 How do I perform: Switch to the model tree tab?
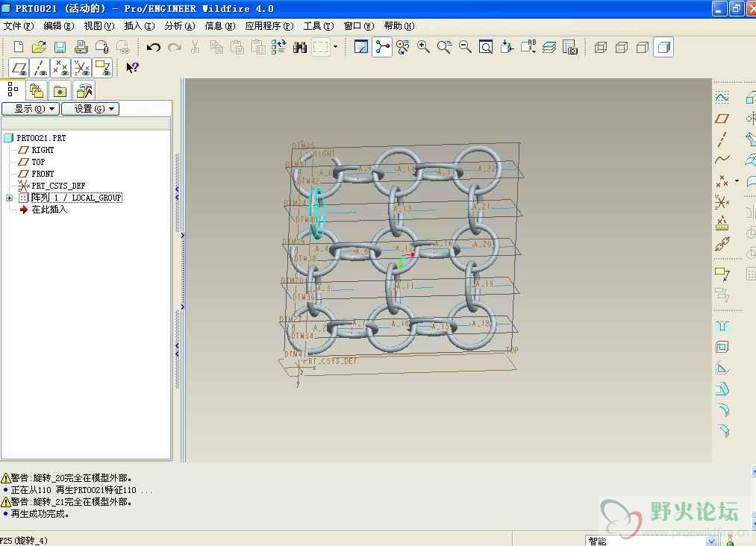[x=13, y=90]
